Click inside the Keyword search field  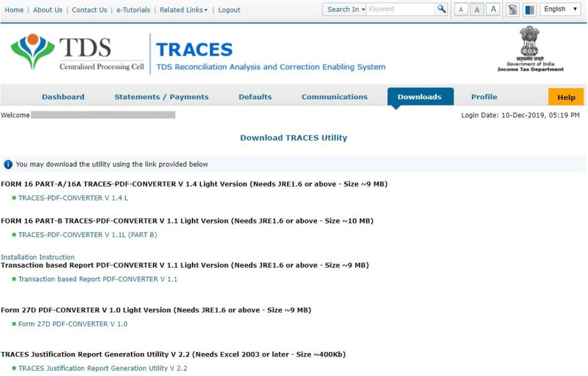[402, 9]
